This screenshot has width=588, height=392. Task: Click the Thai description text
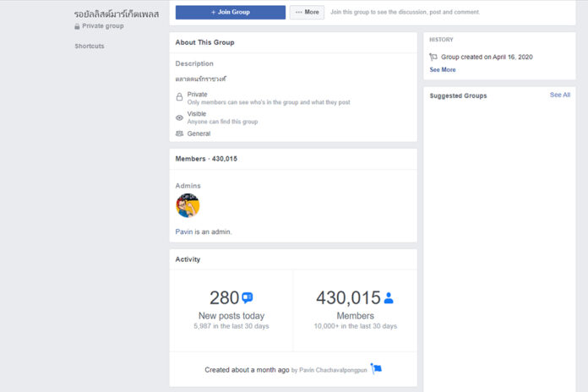pyautogui.click(x=200, y=79)
